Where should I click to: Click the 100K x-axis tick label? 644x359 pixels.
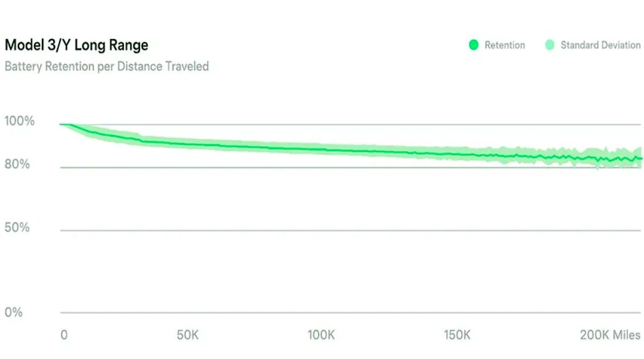pos(321,335)
